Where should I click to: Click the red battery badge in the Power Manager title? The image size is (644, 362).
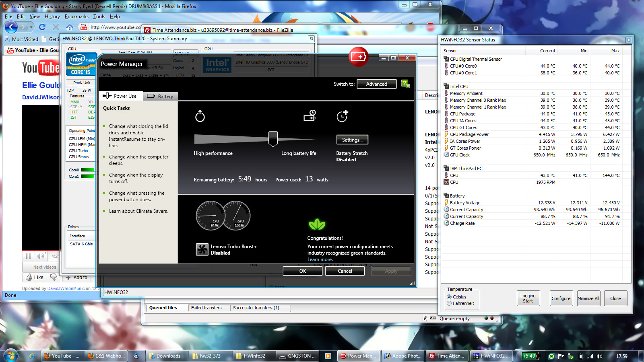point(358,57)
